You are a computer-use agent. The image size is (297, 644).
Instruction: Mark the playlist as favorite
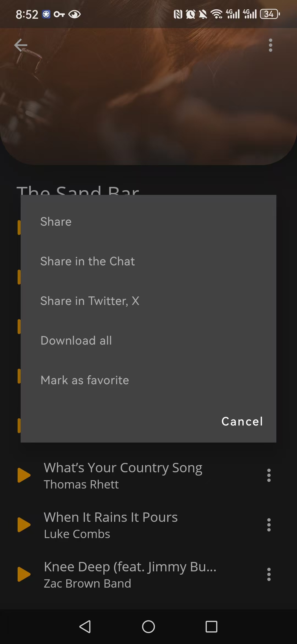[x=84, y=380]
